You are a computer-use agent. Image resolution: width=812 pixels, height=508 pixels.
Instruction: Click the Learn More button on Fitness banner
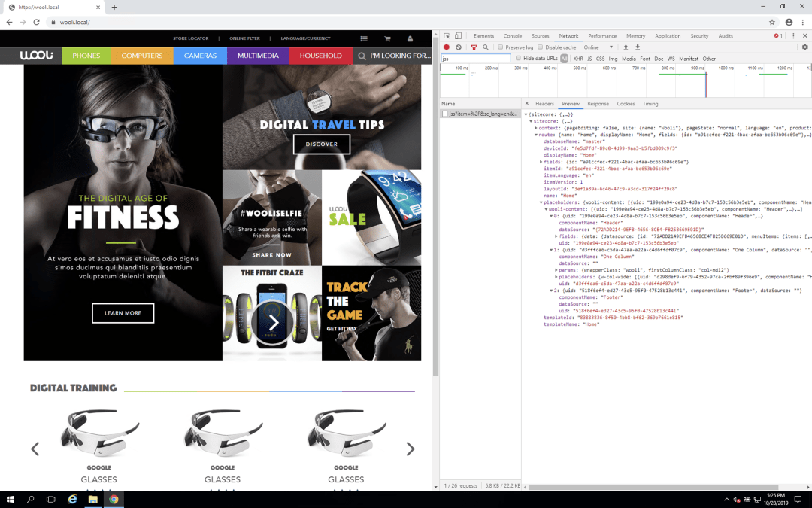point(123,313)
